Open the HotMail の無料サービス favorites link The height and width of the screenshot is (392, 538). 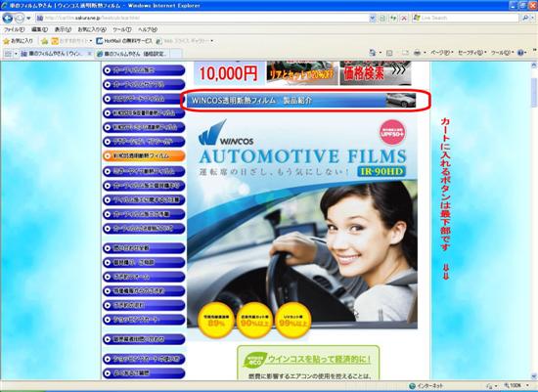[124, 41]
